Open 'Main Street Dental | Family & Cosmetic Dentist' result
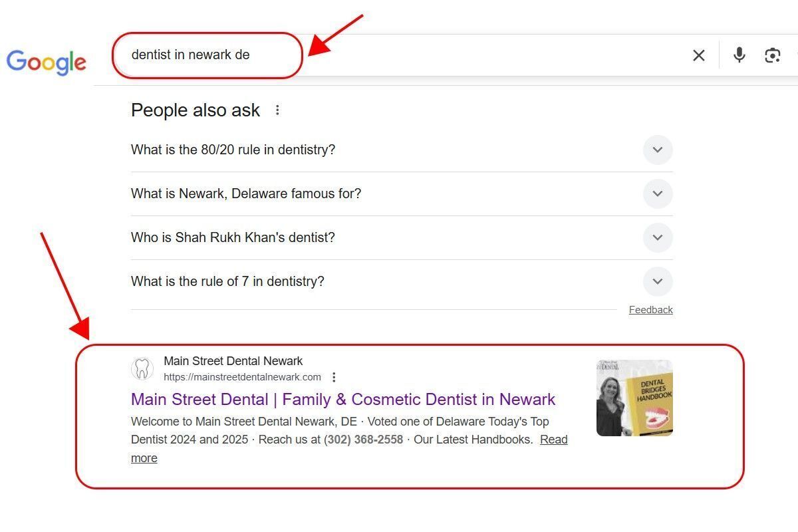Image resolution: width=798 pixels, height=532 pixels. [x=343, y=399]
